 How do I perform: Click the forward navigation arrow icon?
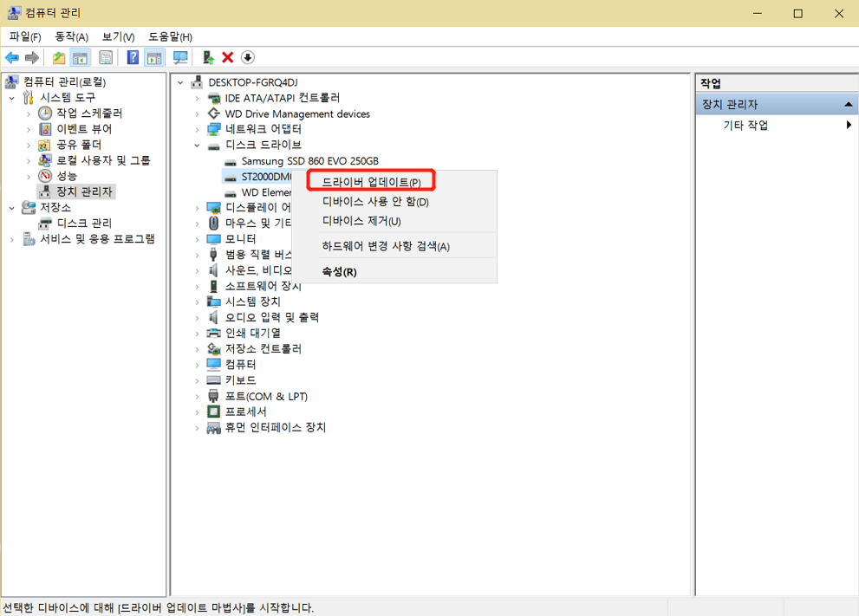pyautogui.click(x=34, y=57)
